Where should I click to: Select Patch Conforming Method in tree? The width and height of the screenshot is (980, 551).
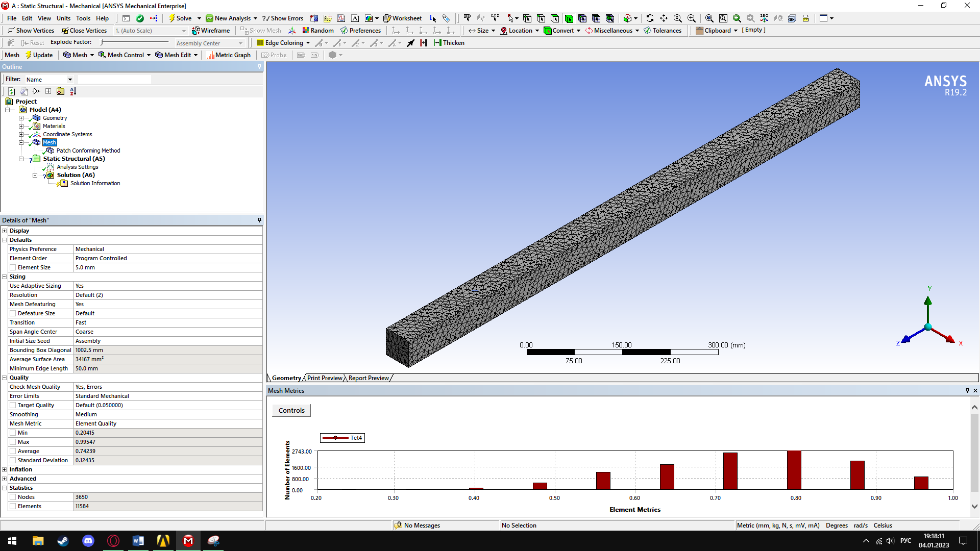(88, 151)
